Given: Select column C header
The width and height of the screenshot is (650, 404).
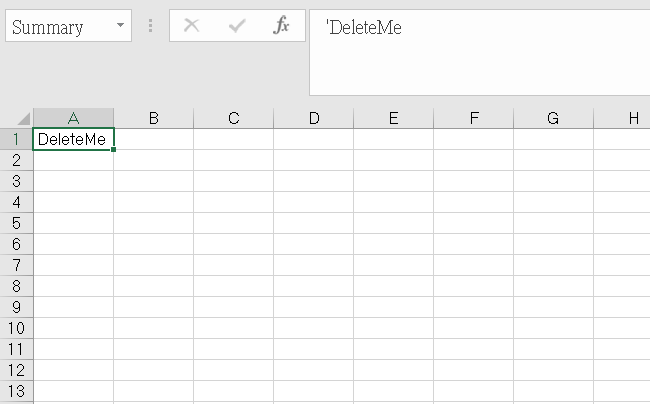Looking at the screenshot, I should [233, 118].
